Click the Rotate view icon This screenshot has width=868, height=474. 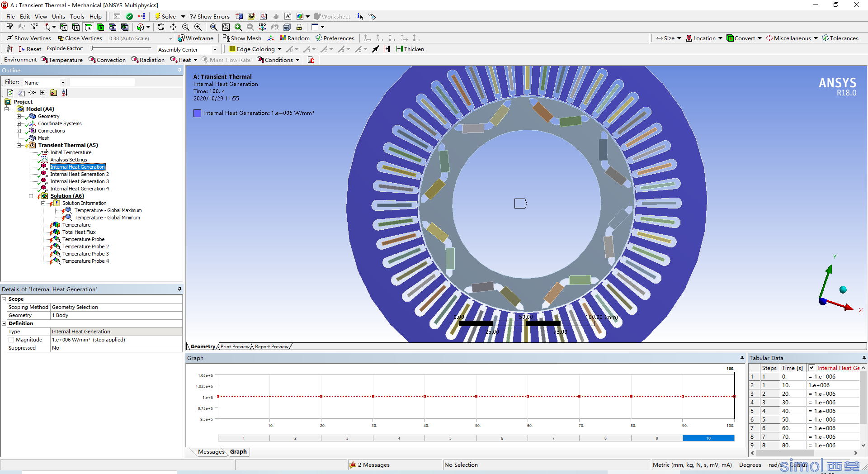161,27
